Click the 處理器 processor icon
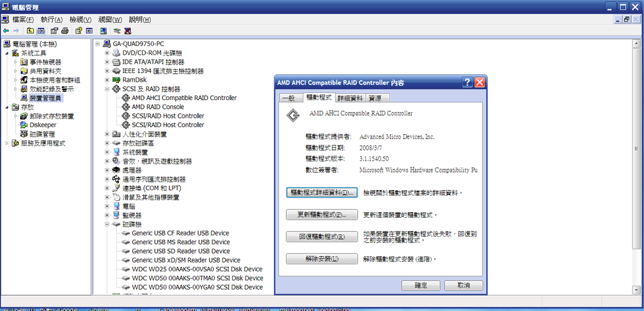 (x=116, y=170)
